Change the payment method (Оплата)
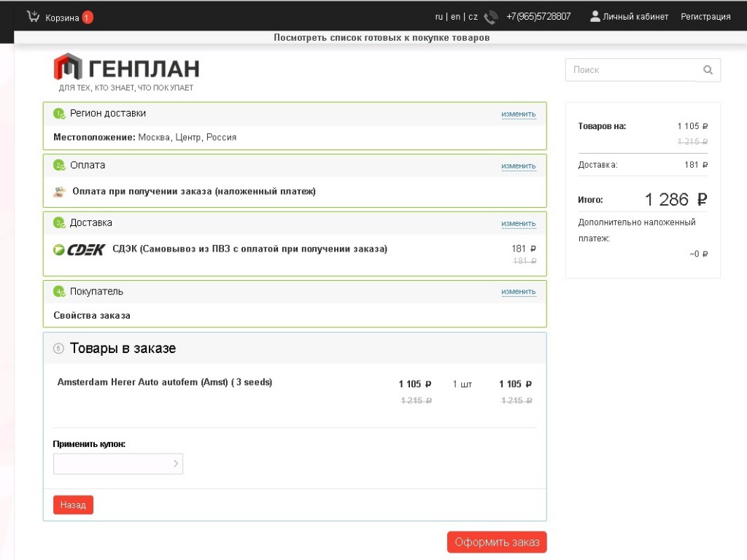This screenshot has width=747, height=560. tap(518, 166)
